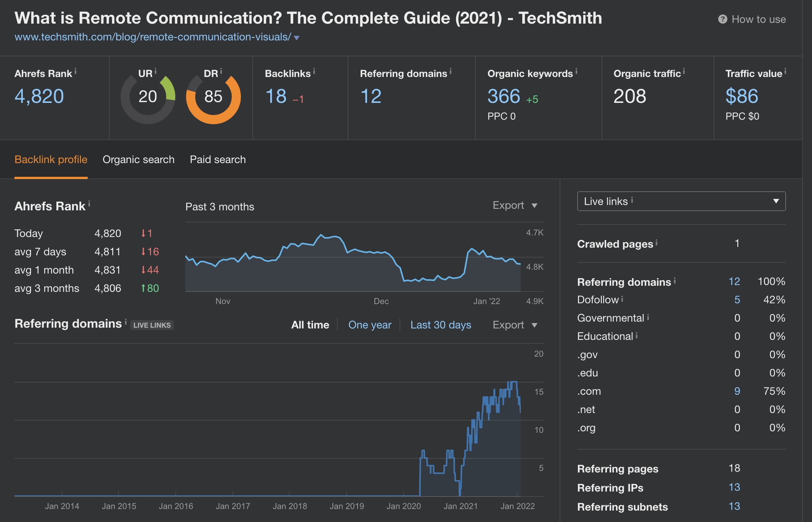Screen dimensions: 812x522
Task: Open the techsmith.com blog URL link
Action: point(152,37)
